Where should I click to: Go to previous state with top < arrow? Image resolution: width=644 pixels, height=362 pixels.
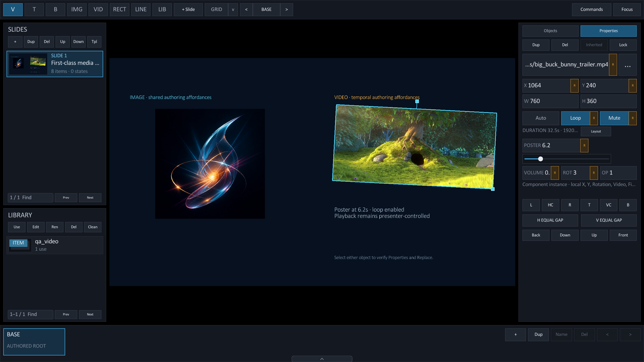tap(246, 10)
